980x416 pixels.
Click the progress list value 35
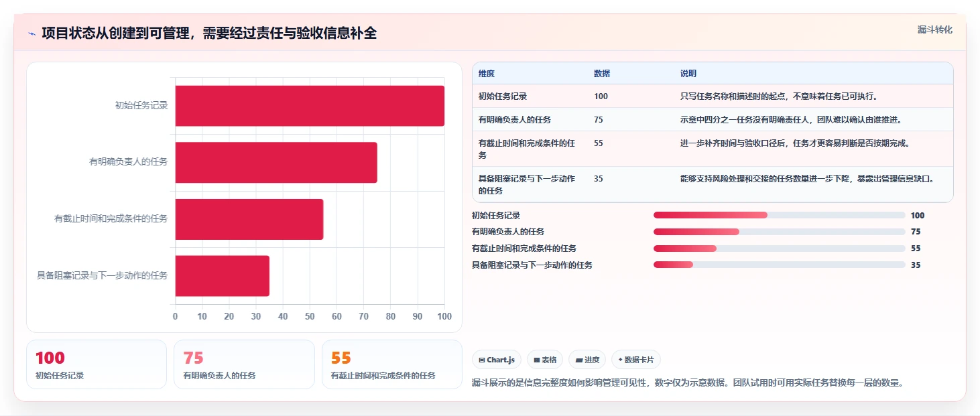click(x=916, y=265)
